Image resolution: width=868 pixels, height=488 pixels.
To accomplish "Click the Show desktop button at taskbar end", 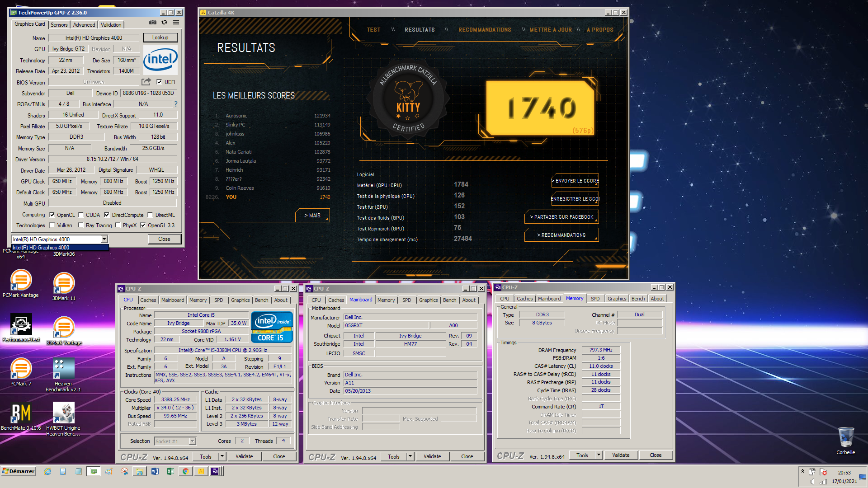I will pos(863,477).
